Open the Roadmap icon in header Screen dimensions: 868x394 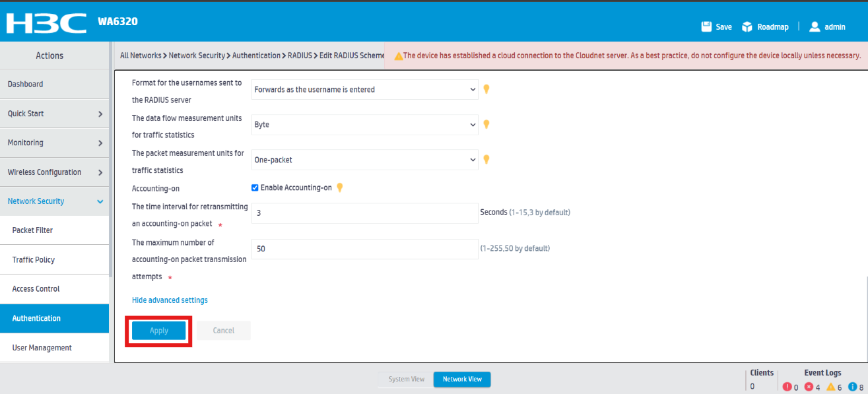pyautogui.click(x=747, y=27)
